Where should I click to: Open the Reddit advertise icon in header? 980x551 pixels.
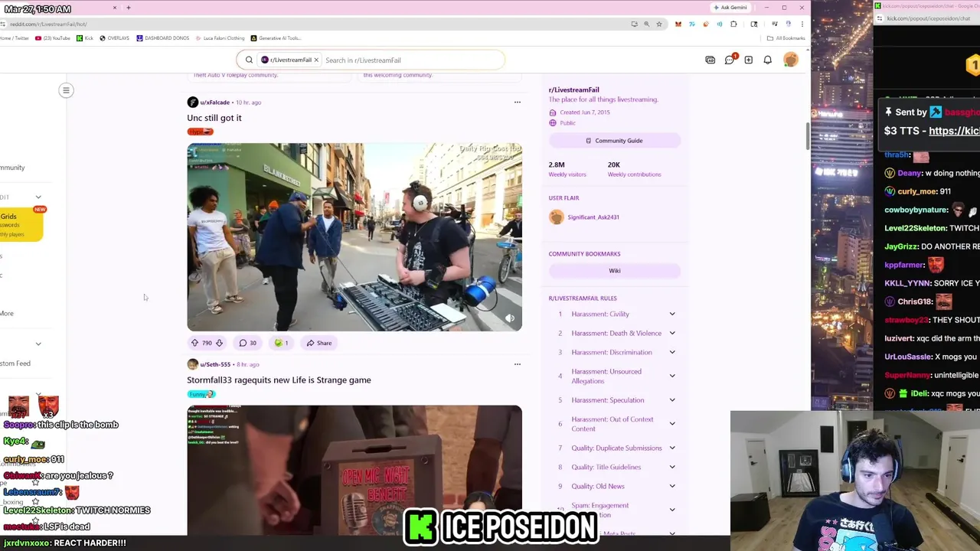tap(710, 60)
